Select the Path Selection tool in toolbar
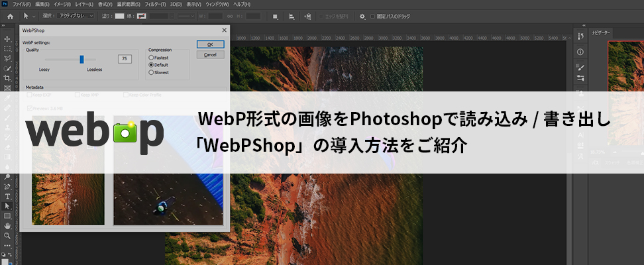 pyautogui.click(x=7, y=206)
